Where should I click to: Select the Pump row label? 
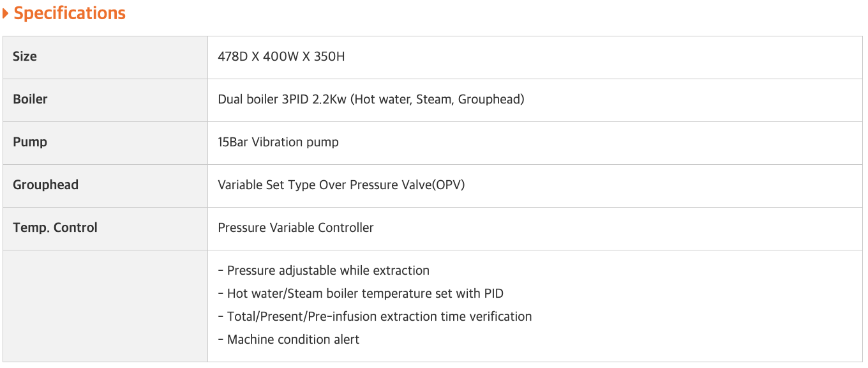pyautogui.click(x=30, y=142)
